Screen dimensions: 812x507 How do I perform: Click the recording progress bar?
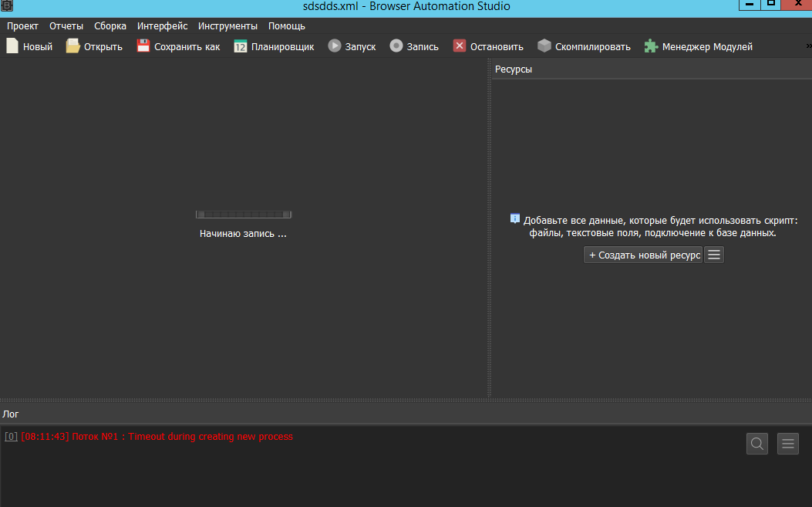click(x=243, y=215)
